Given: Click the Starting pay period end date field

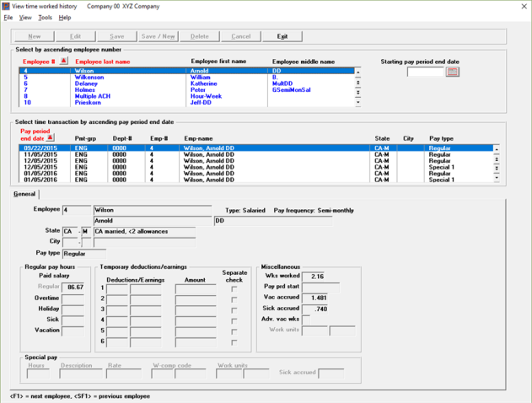Looking at the screenshot, I should point(425,73).
